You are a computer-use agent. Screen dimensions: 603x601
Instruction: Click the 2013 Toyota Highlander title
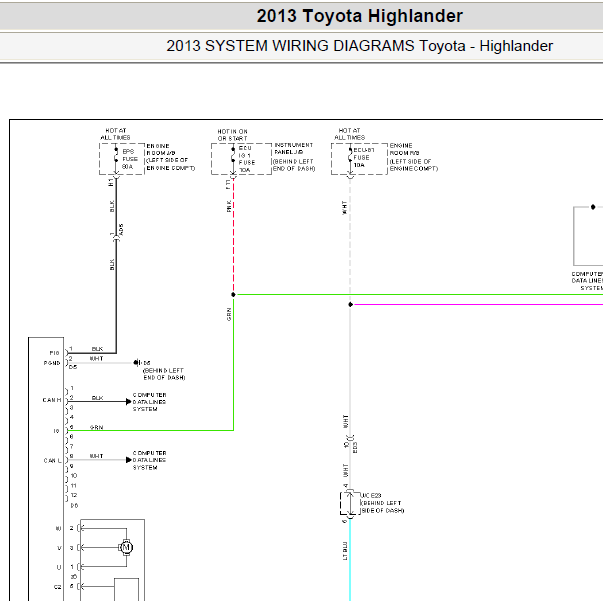(x=359, y=16)
